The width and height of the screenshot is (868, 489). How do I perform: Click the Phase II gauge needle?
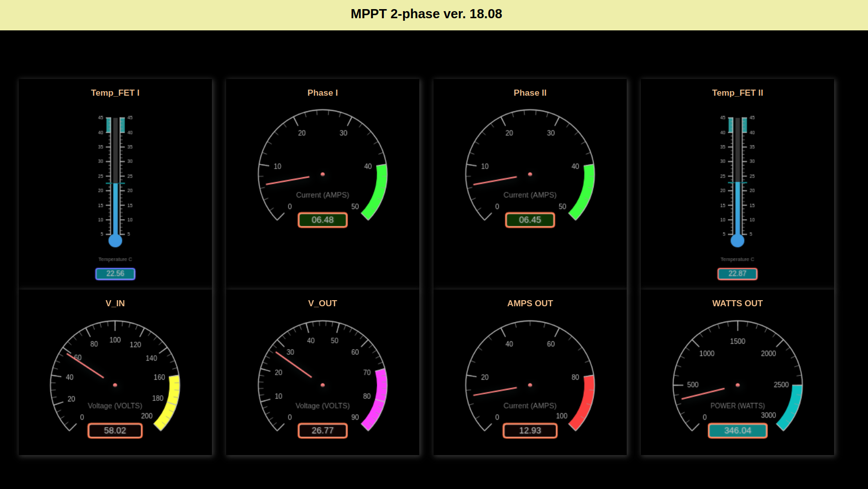tap(495, 181)
